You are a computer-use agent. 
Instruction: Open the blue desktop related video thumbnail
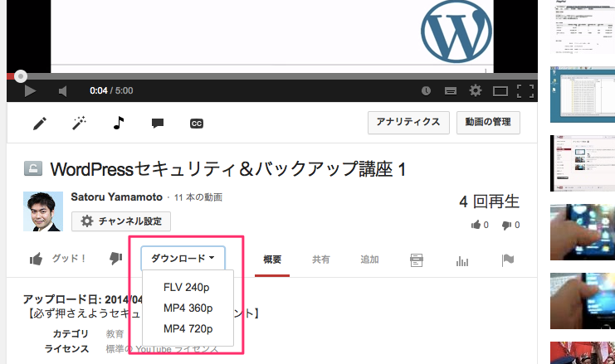583,95
